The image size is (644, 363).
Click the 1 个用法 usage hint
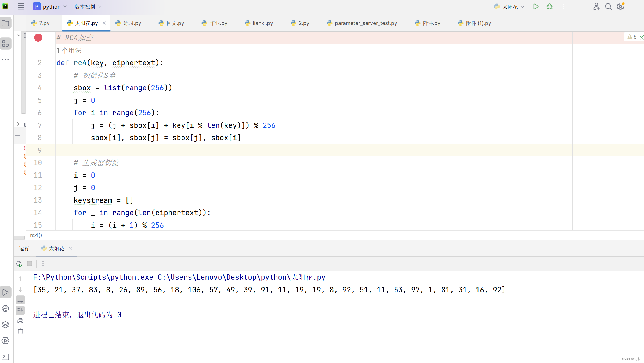[x=69, y=50]
